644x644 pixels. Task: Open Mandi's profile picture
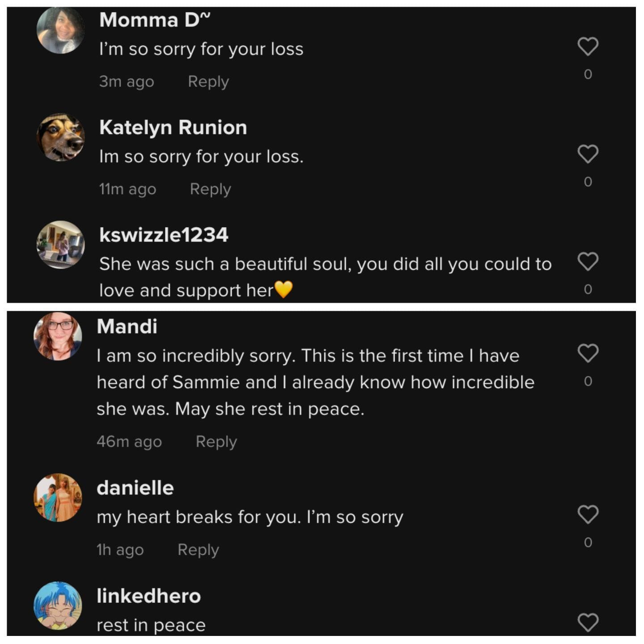point(58,336)
